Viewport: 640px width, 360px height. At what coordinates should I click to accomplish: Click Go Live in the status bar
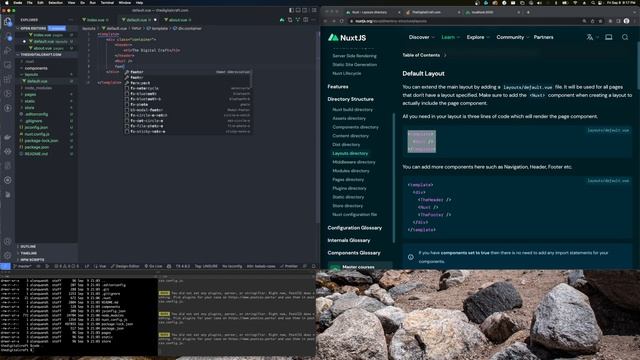(153, 266)
